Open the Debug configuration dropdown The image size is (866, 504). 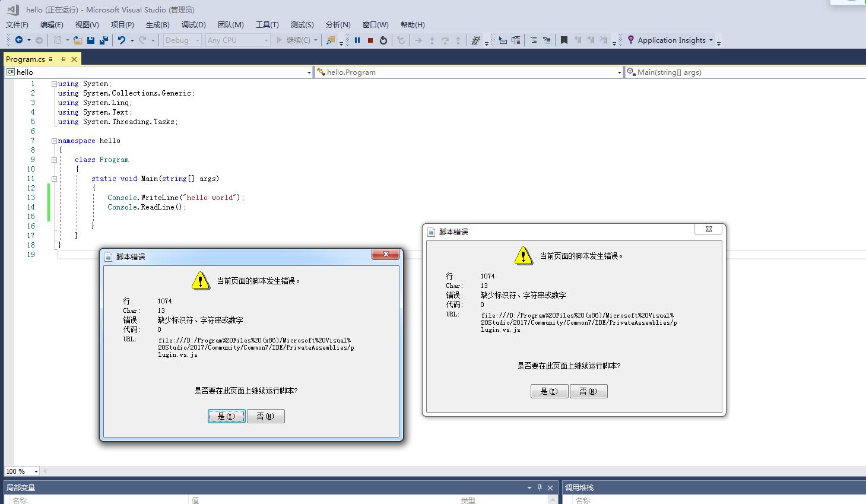click(x=182, y=40)
